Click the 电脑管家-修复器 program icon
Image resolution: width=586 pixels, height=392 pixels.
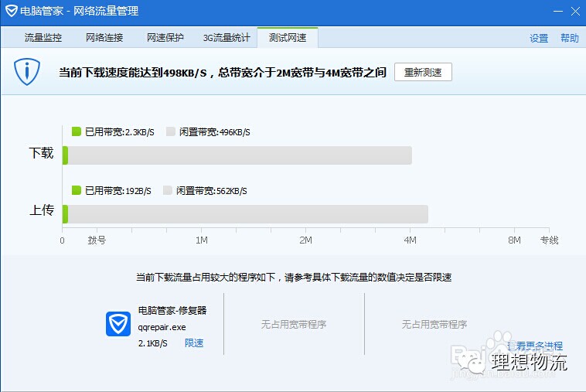coord(118,324)
